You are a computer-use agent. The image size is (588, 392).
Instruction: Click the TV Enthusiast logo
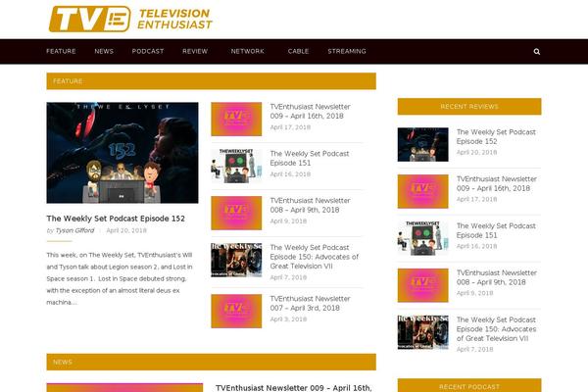pos(130,19)
